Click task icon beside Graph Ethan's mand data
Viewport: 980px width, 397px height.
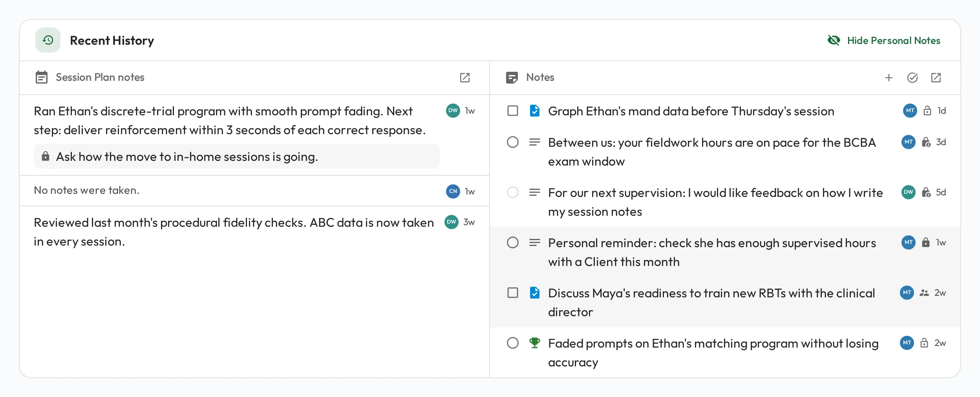click(535, 111)
